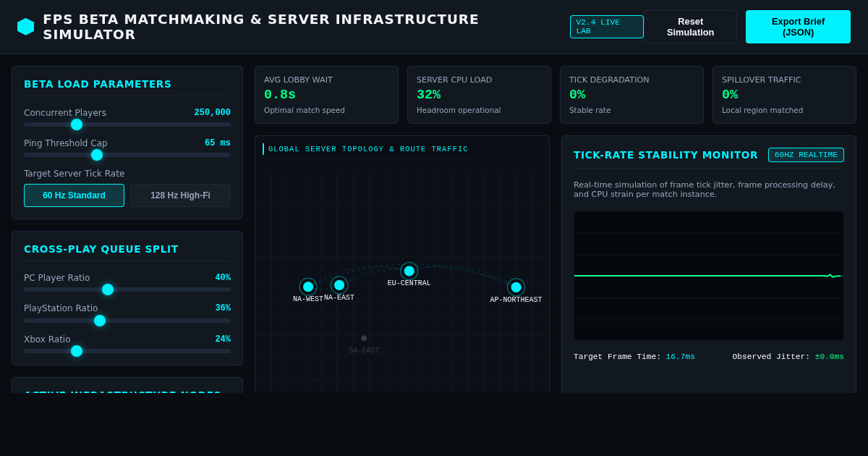Select the EU-CENTRAL server node

coord(409,271)
